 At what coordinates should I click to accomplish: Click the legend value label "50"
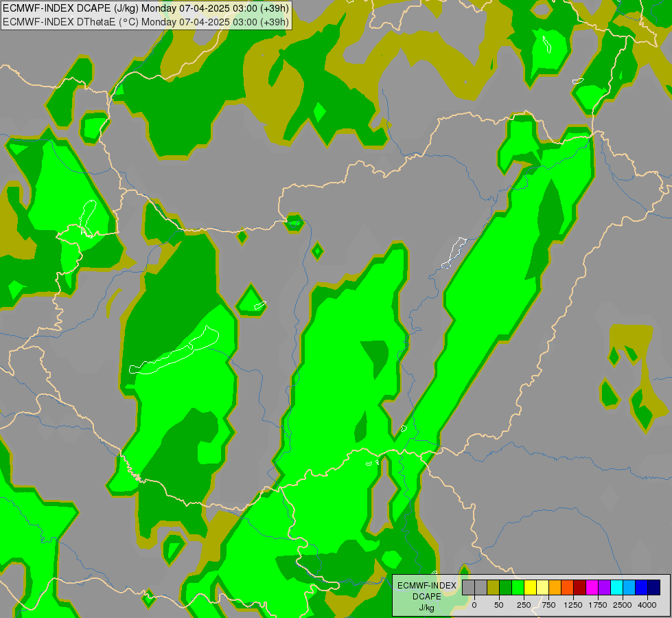click(x=499, y=605)
